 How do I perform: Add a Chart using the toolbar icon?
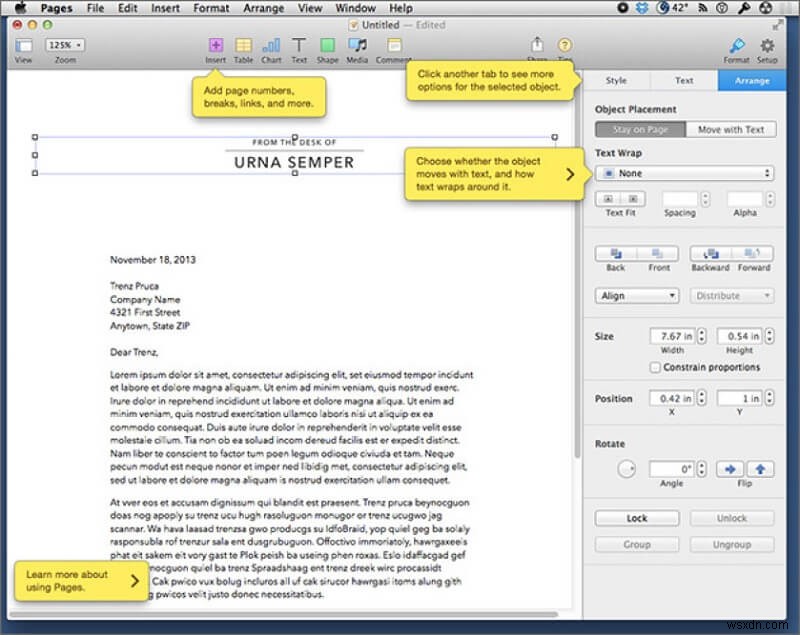tap(271, 46)
